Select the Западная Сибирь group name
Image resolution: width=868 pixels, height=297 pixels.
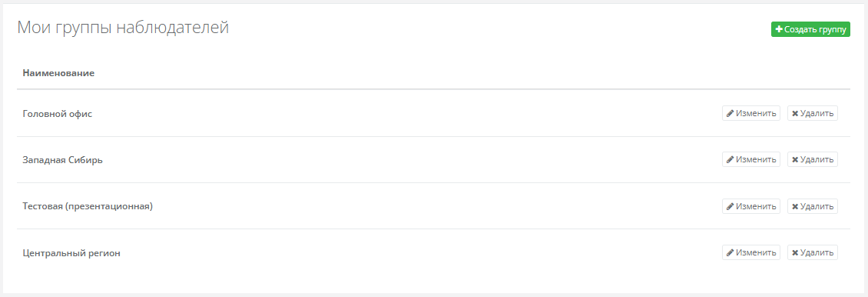tap(62, 160)
